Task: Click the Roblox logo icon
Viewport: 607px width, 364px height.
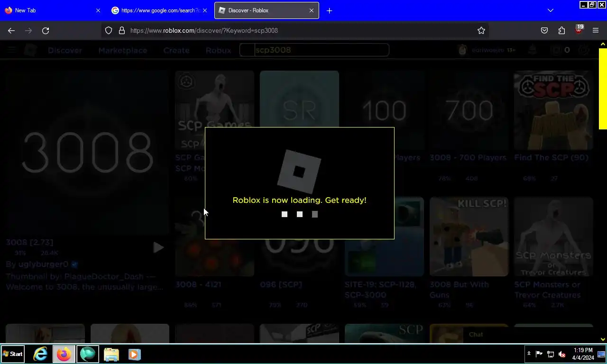Action: [31, 50]
